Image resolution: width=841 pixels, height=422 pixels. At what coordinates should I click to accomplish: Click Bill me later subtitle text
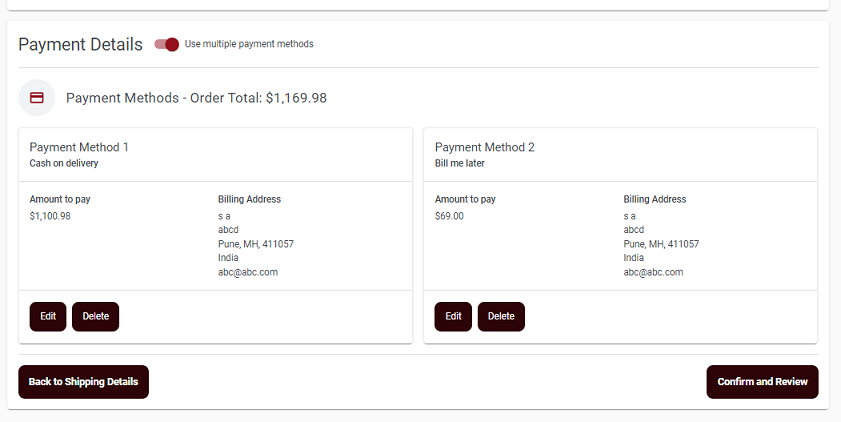coord(460,163)
